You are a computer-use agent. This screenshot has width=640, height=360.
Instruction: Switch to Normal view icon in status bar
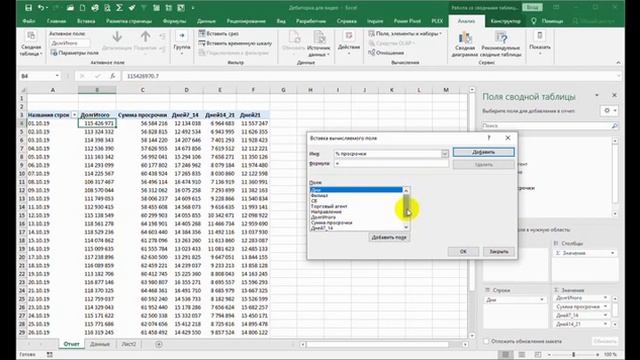click(505, 354)
